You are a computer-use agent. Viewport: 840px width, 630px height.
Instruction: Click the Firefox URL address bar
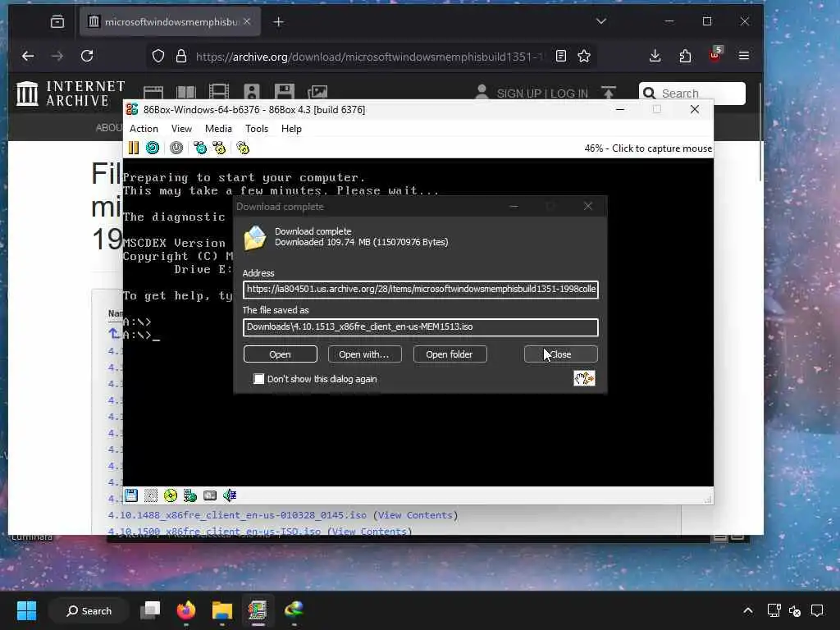pyautogui.click(x=370, y=57)
